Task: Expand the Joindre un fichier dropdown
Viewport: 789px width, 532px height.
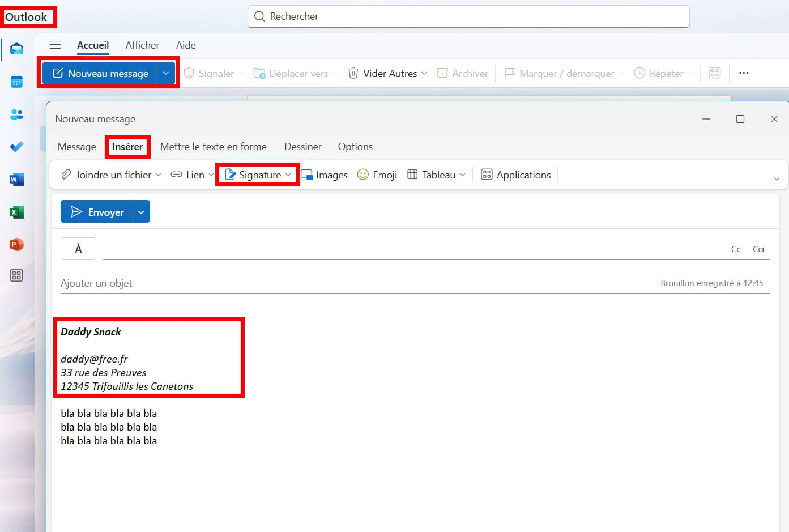Action: pos(158,175)
